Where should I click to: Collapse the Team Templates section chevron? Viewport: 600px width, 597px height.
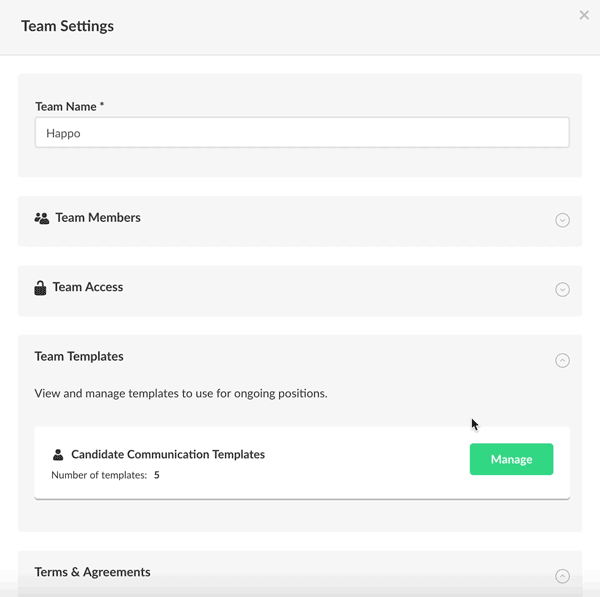coord(562,360)
